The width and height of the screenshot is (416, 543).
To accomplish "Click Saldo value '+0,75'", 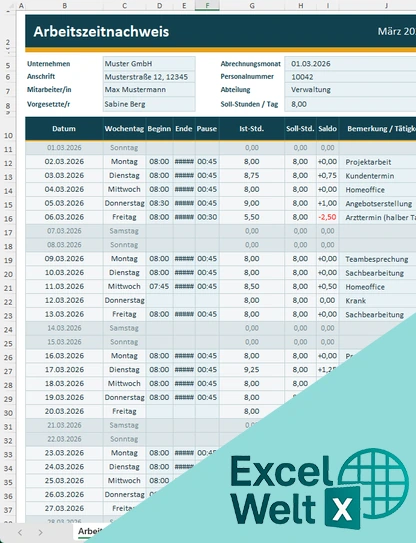I will pos(327,175).
